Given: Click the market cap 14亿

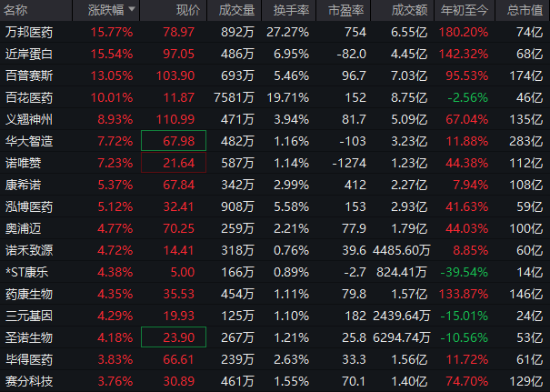Looking at the screenshot, I should point(530,272).
